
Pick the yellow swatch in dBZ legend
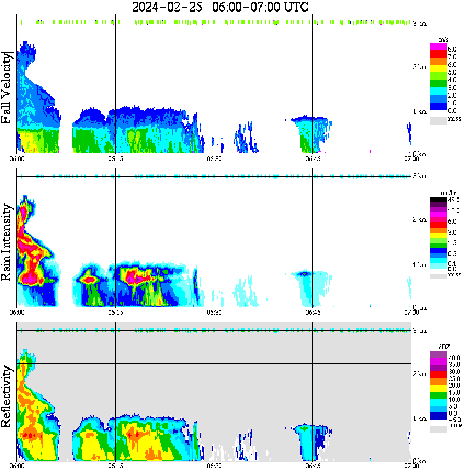[438, 388]
